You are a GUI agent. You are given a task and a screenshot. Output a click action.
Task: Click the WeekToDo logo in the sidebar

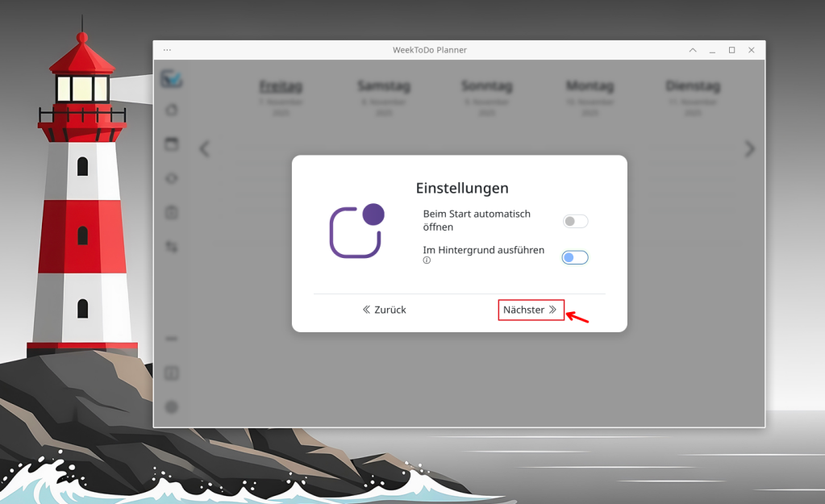click(171, 78)
